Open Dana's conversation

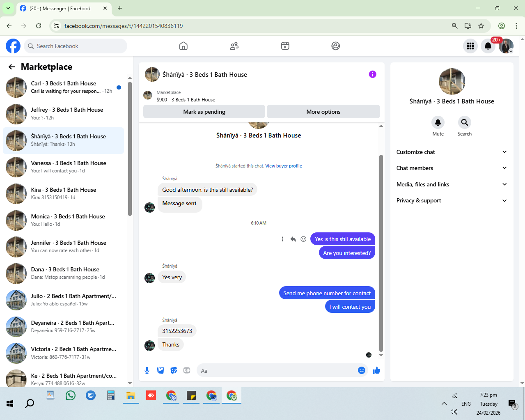pyautogui.click(x=64, y=273)
